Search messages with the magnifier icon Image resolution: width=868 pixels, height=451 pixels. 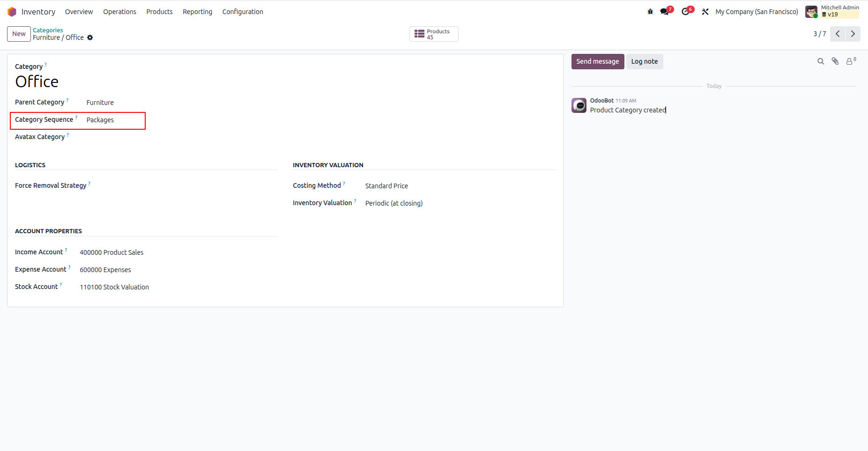[x=821, y=61]
